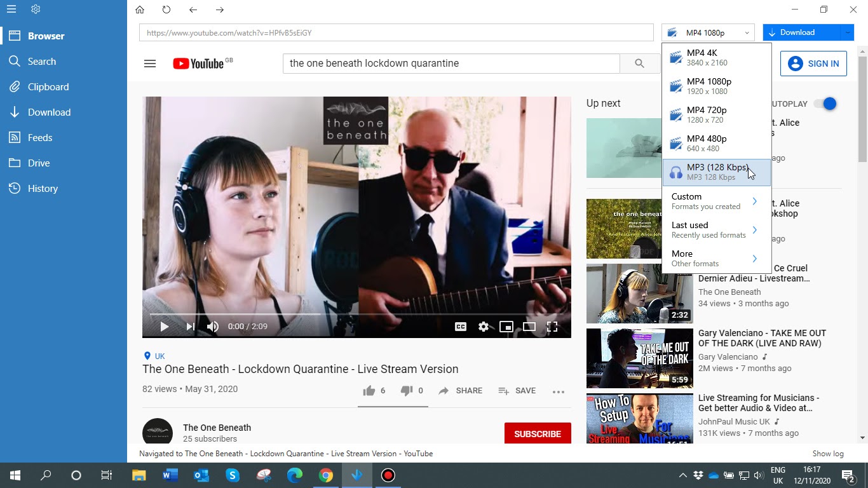This screenshot has height=488, width=868.
Task: Open Windows Start menu
Action: tap(15, 475)
